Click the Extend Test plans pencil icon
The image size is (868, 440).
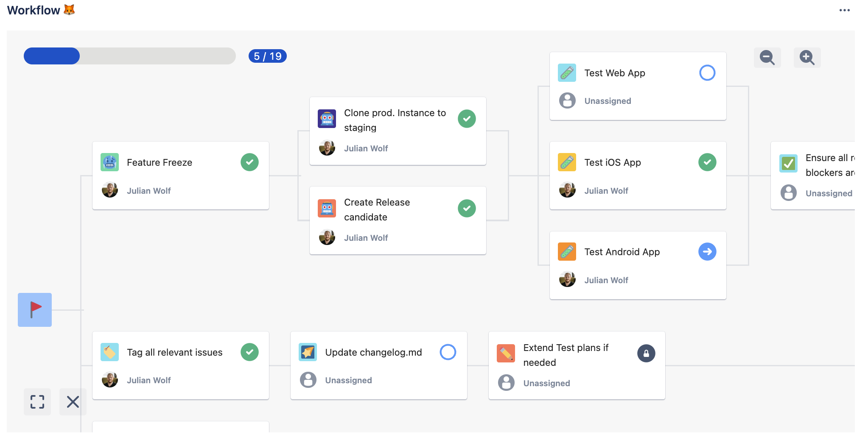click(506, 354)
